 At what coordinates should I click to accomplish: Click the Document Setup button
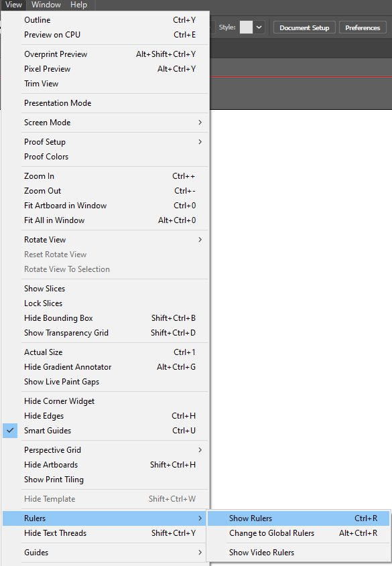(304, 27)
